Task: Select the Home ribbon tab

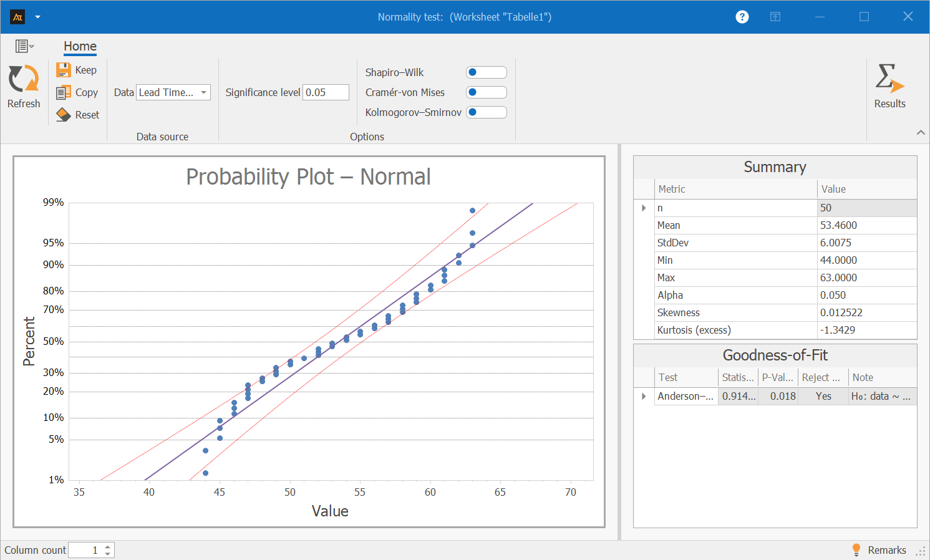Action: pos(80,46)
